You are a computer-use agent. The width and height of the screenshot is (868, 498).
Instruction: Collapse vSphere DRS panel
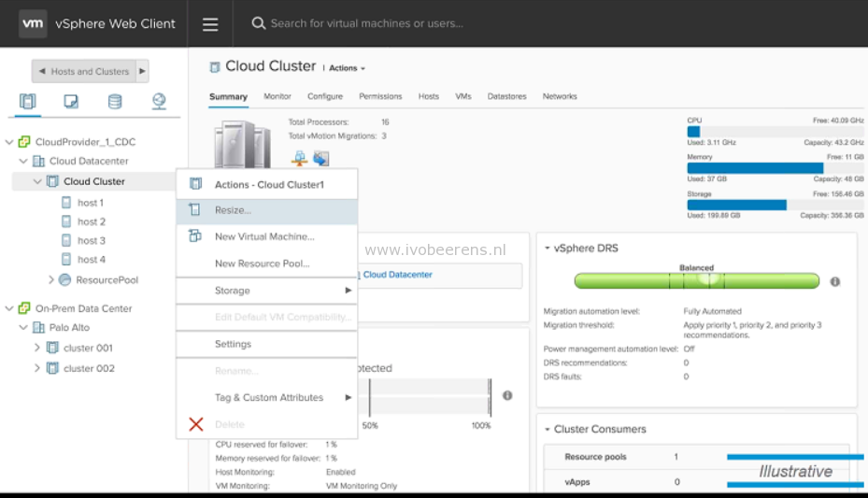click(x=547, y=249)
